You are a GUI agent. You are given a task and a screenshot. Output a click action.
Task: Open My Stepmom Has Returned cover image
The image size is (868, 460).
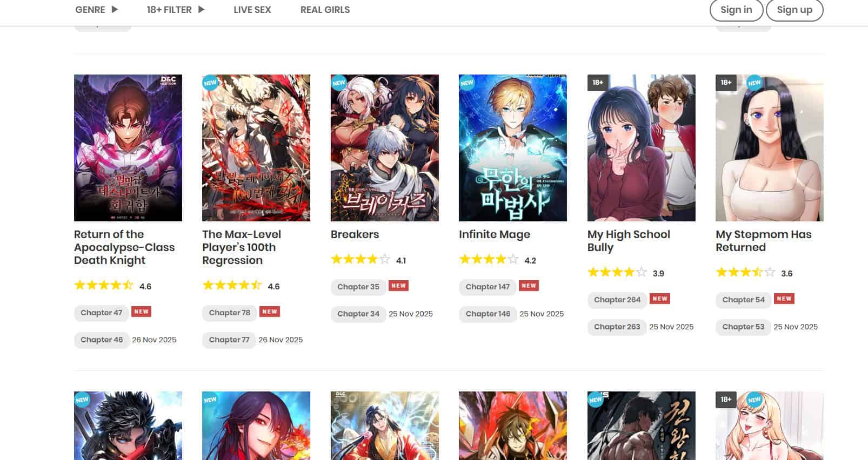[x=770, y=148]
